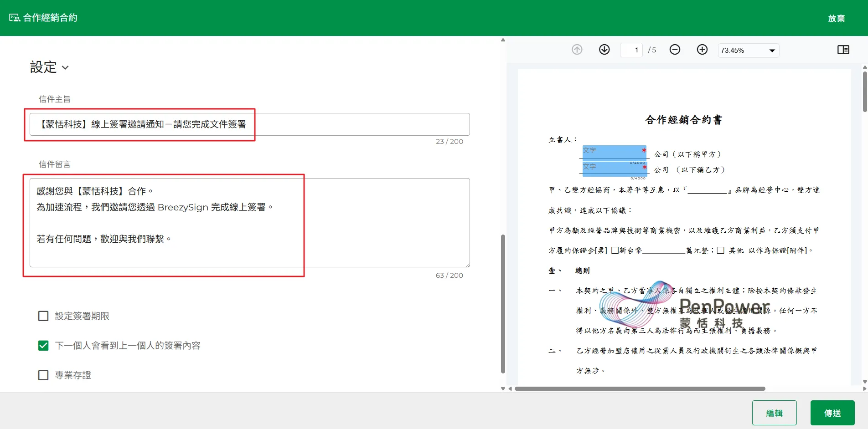Go to next page with down-arrow icon
Image resolution: width=868 pixels, height=429 pixels.
pyautogui.click(x=604, y=50)
